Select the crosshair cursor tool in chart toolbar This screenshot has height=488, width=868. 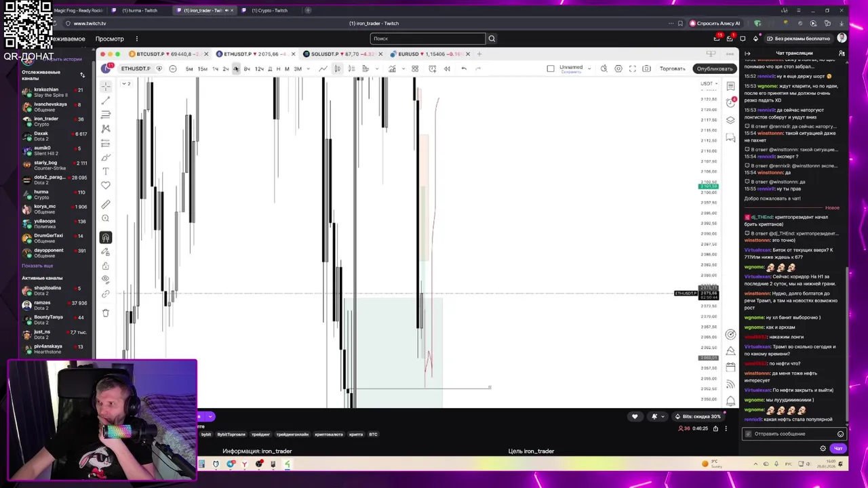click(106, 86)
